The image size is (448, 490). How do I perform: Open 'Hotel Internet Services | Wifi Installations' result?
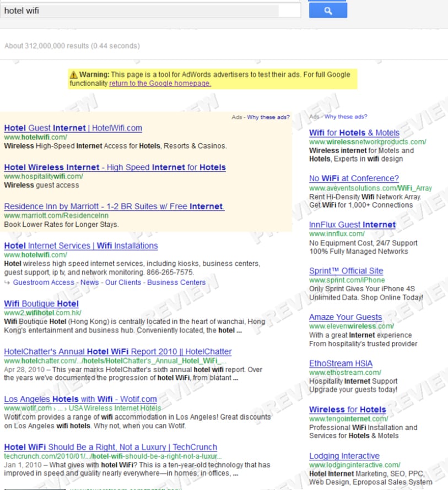coord(81,246)
